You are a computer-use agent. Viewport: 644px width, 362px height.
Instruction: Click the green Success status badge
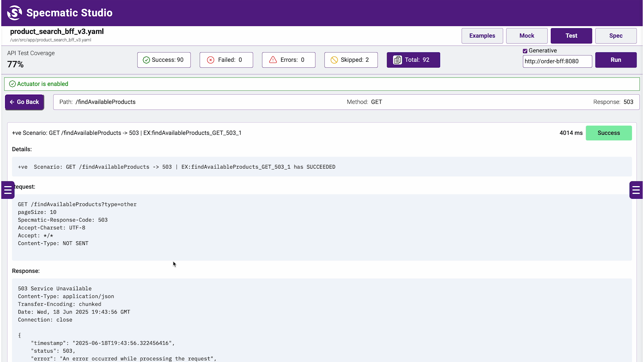click(x=608, y=133)
